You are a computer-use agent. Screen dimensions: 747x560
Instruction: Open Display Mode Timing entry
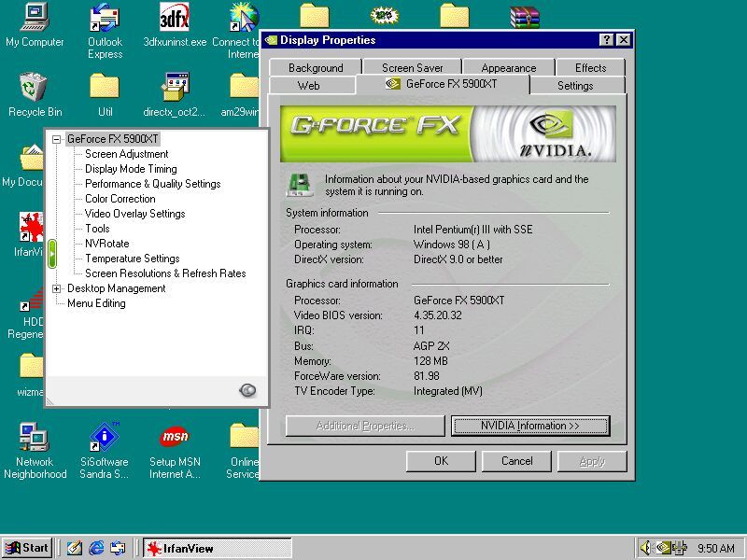click(x=131, y=169)
